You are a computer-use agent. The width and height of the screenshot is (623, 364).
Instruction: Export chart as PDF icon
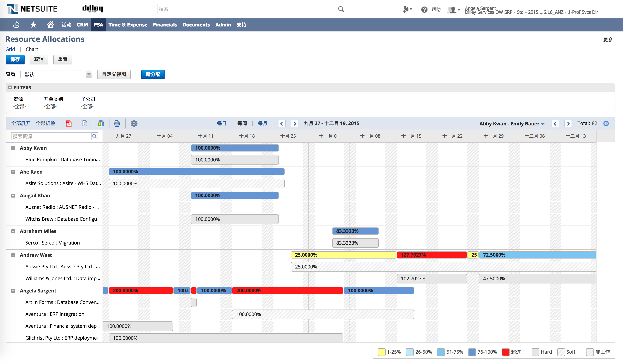coord(69,124)
